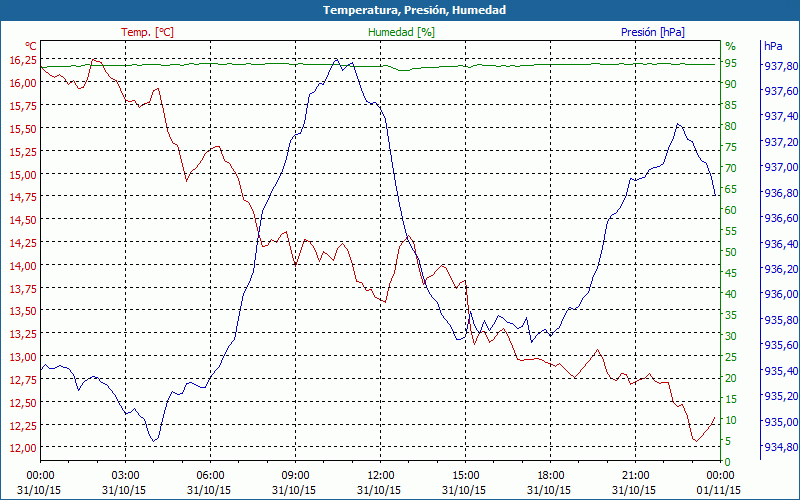Click the 80 humidity axis value

pos(731,126)
